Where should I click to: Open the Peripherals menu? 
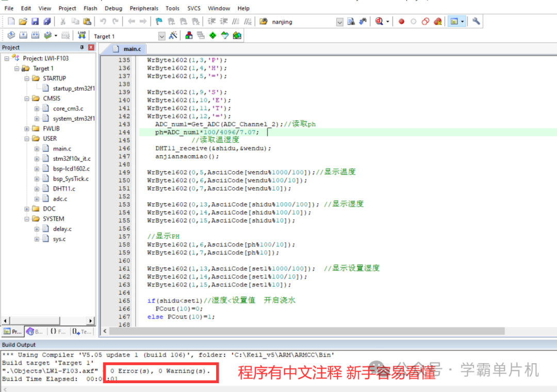[x=144, y=8]
